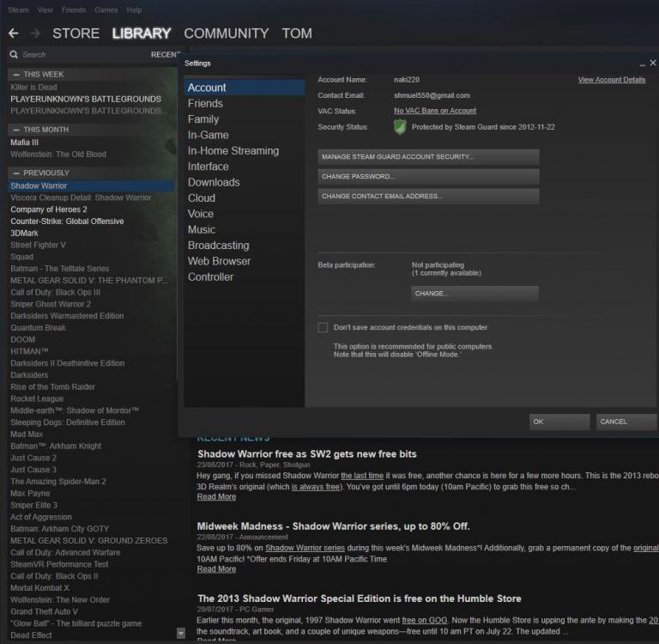The image size is (659, 644).
Task: Confirm settings with OK button
Action: 559,422
